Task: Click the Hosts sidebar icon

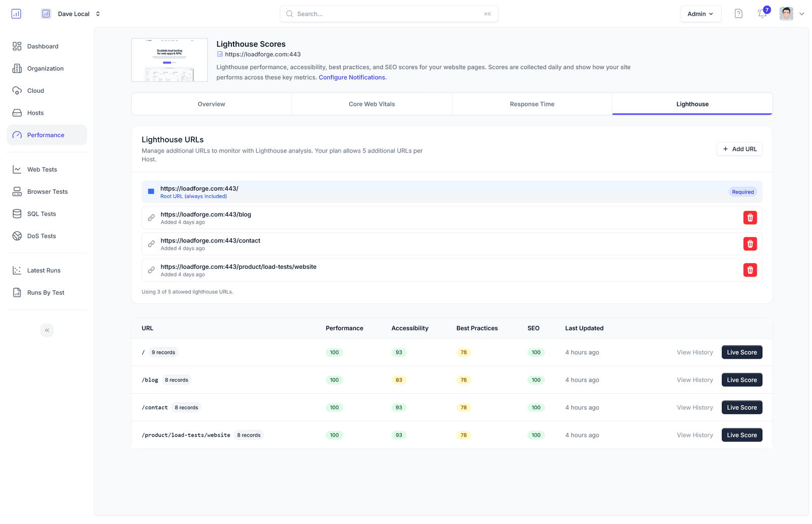Action: pos(17,113)
